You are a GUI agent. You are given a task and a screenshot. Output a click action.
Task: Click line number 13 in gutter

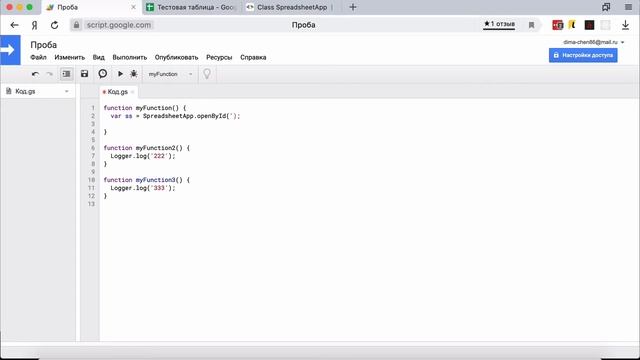(91, 204)
